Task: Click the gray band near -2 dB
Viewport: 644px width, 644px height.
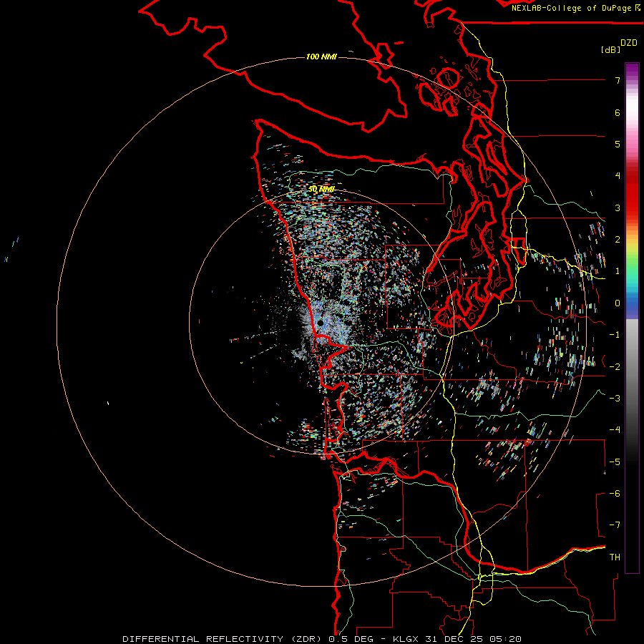Action: click(632, 366)
